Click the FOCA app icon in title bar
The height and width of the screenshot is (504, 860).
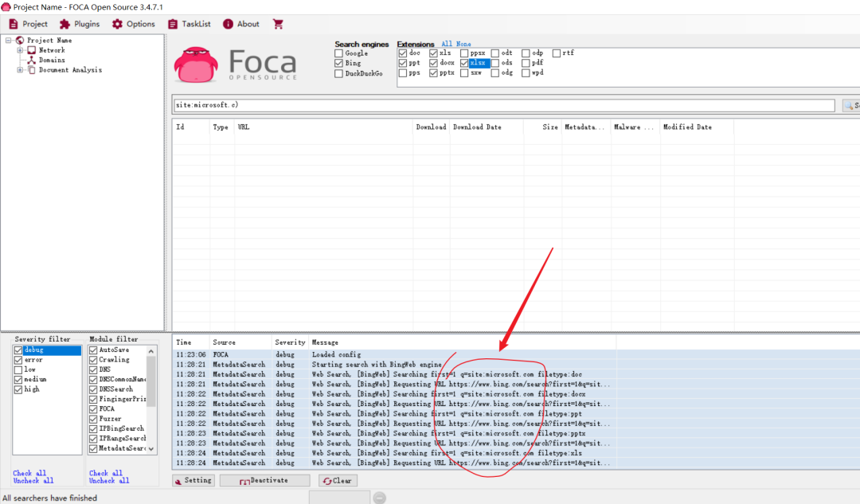pyautogui.click(x=6, y=7)
